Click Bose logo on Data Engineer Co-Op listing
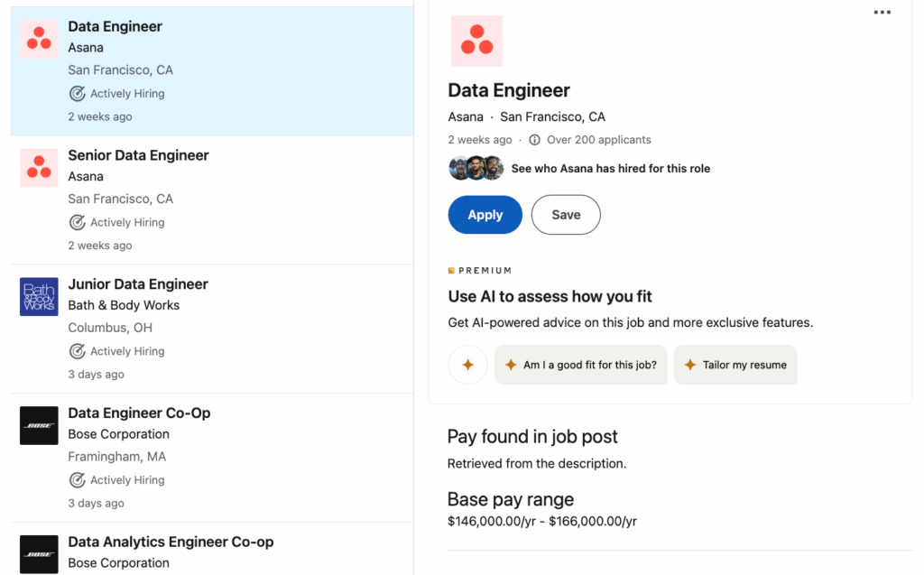This screenshot has height=575, width=924. coord(39,425)
